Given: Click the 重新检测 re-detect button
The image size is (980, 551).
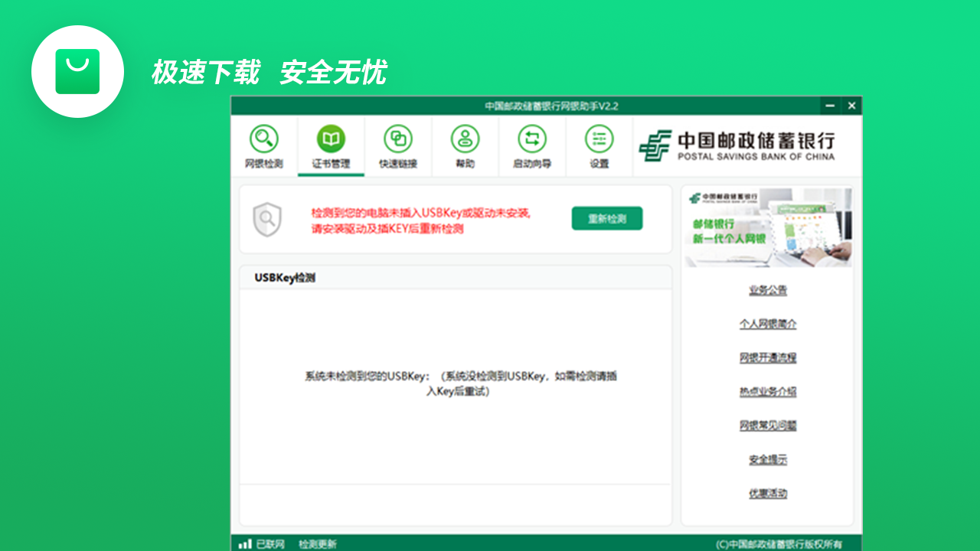Looking at the screenshot, I should 606,218.
